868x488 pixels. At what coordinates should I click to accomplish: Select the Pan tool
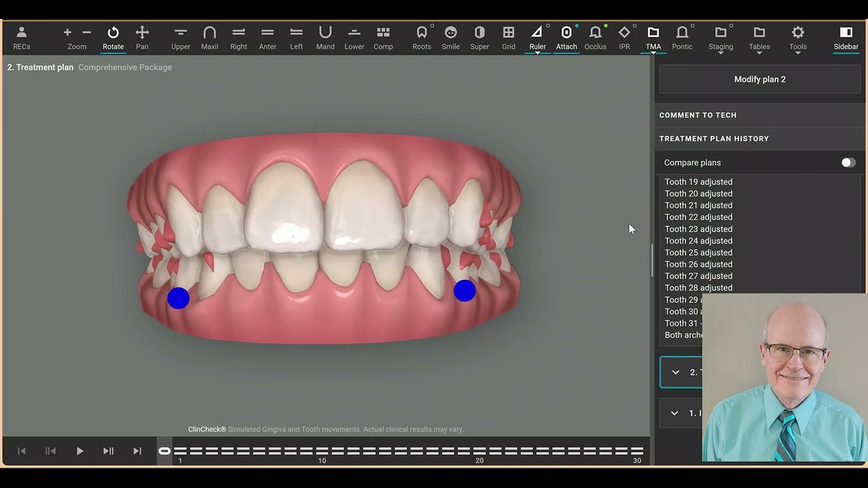142,38
